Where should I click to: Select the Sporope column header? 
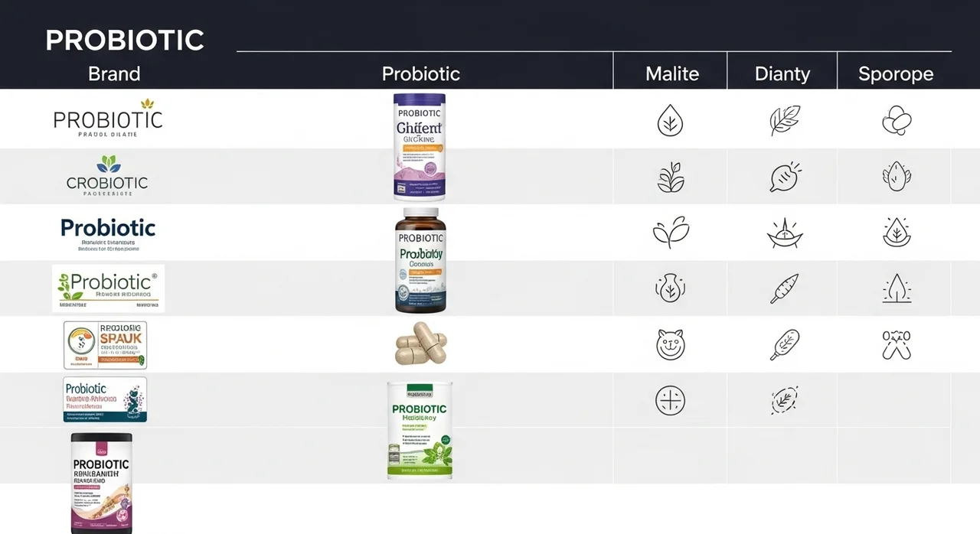[896, 73]
